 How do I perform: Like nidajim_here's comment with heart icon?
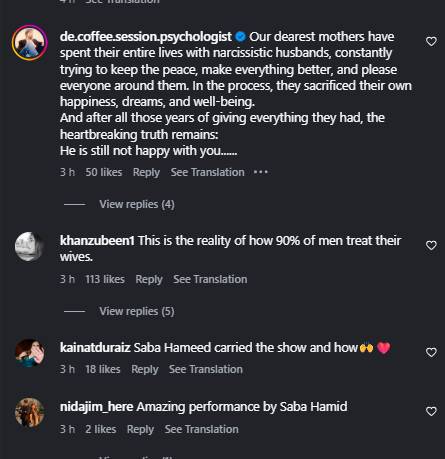[431, 411]
